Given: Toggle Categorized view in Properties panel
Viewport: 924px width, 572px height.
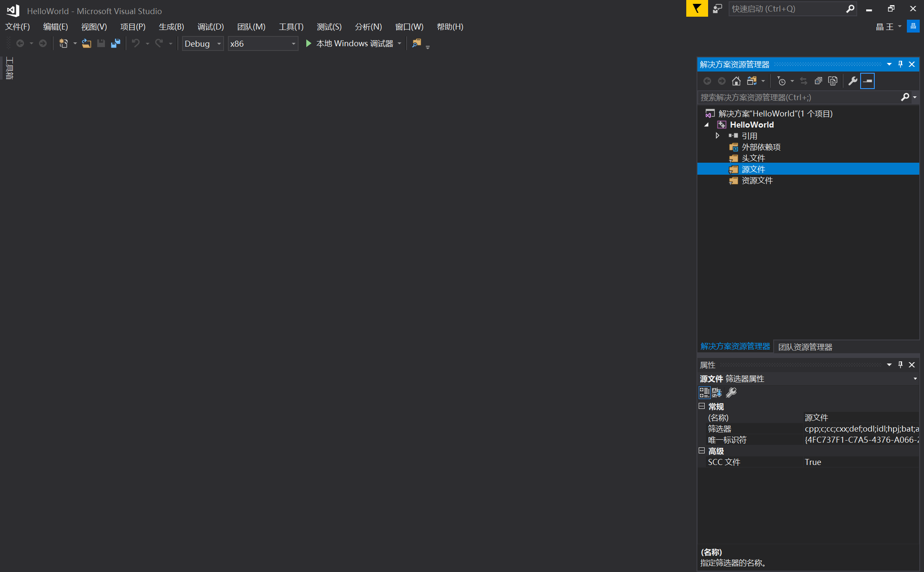Looking at the screenshot, I should coord(704,392).
